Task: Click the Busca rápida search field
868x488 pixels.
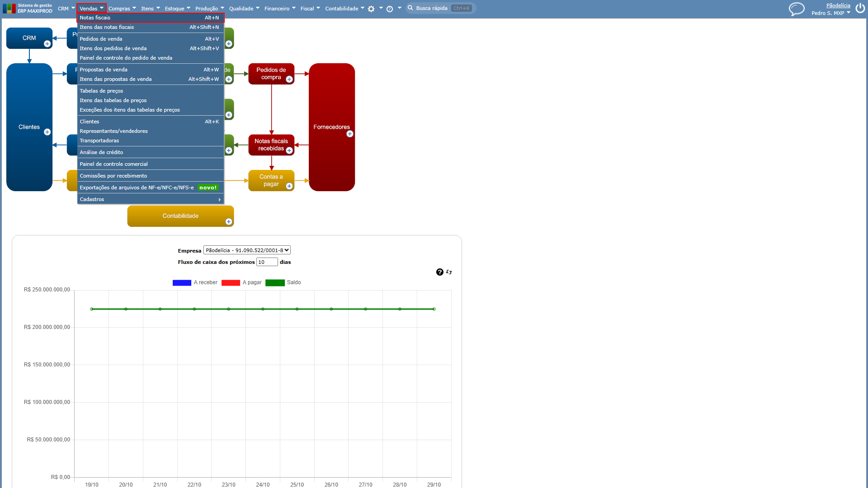Action: point(441,8)
